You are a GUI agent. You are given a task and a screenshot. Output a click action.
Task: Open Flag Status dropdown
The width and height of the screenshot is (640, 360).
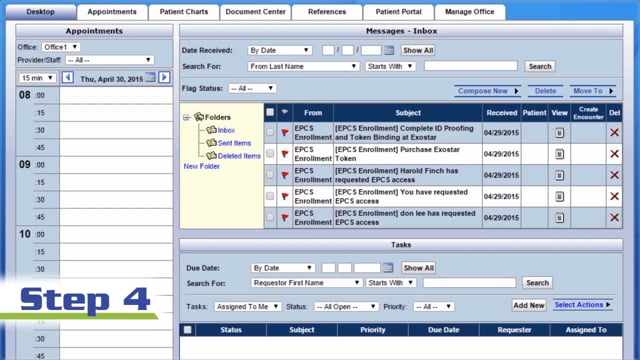[x=252, y=88]
